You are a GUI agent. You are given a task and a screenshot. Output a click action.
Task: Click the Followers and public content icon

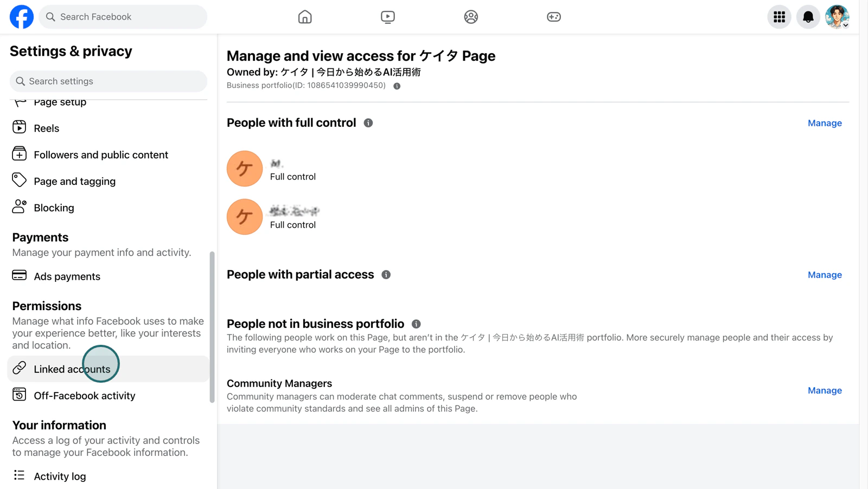click(19, 154)
